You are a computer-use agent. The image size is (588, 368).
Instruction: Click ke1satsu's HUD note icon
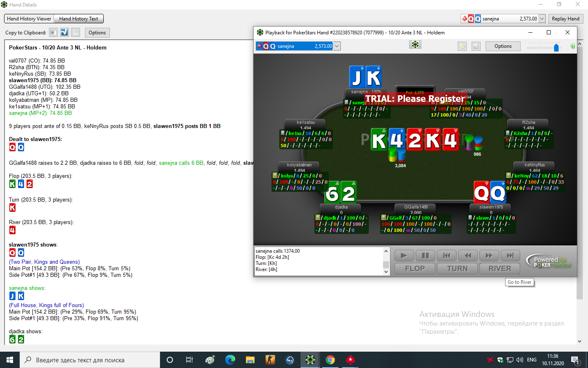tap(283, 133)
